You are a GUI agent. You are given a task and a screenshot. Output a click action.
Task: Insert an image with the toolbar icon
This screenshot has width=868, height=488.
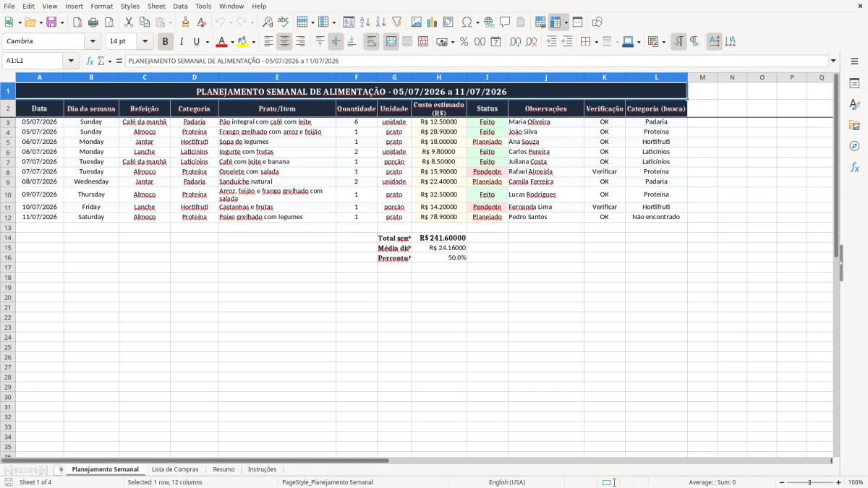point(416,22)
